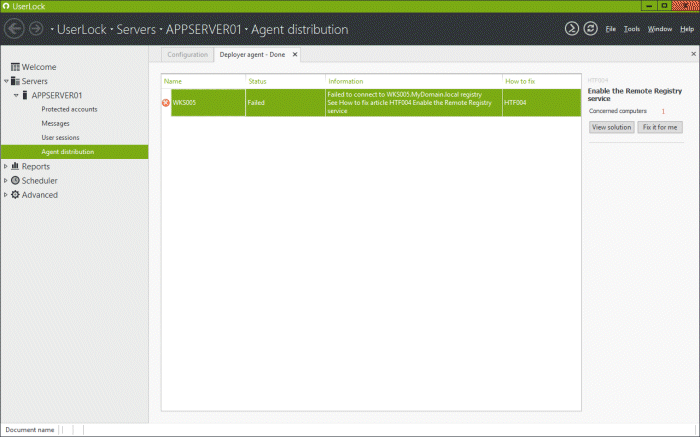Sort by the Status column header
The image size is (700, 437).
pos(285,81)
